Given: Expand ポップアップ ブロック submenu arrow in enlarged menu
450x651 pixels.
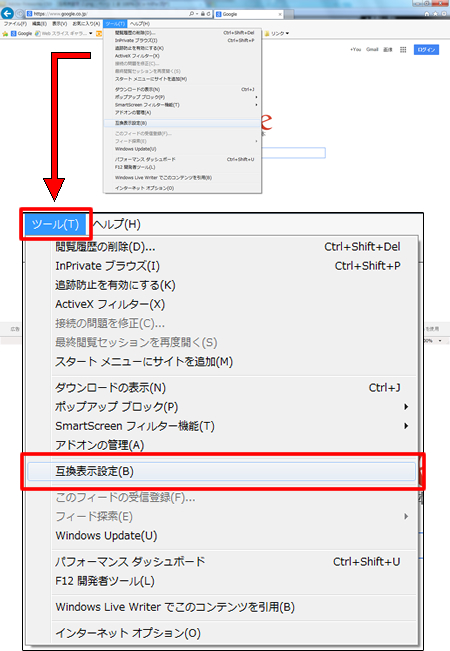Looking at the screenshot, I should point(406,406).
